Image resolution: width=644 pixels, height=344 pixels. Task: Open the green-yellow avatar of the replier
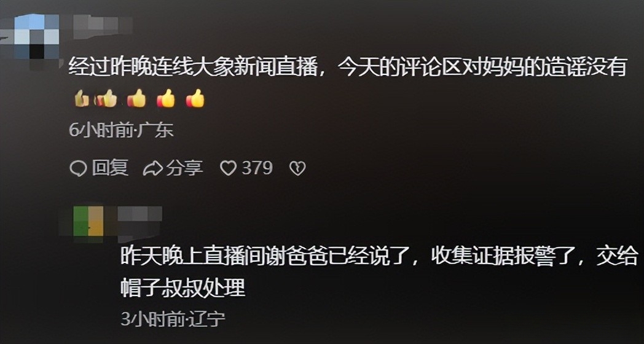click(88, 222)
